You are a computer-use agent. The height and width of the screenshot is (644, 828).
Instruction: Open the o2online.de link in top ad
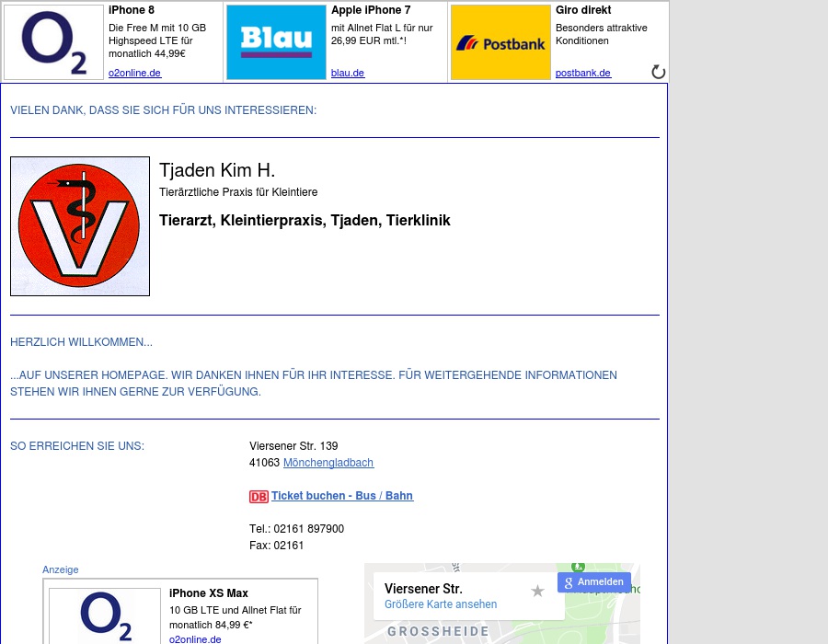click(x=134, y=74)
